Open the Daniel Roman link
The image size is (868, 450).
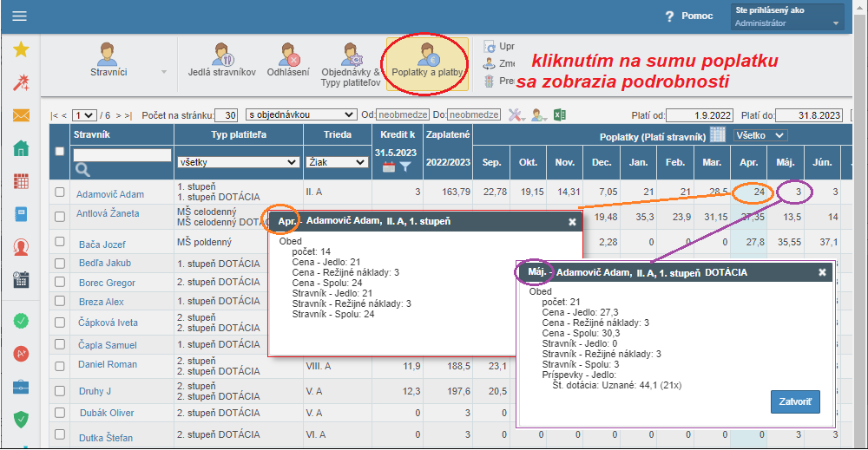pos(108,364)
